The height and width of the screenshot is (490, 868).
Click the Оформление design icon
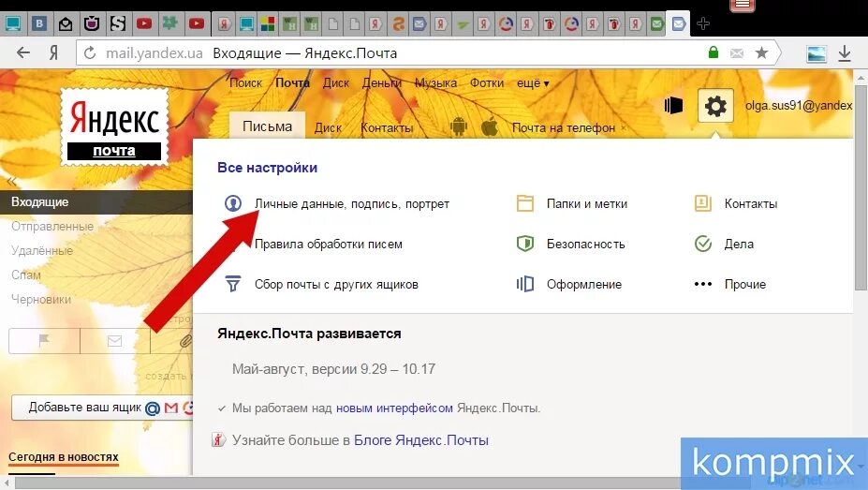pos(524,284)
